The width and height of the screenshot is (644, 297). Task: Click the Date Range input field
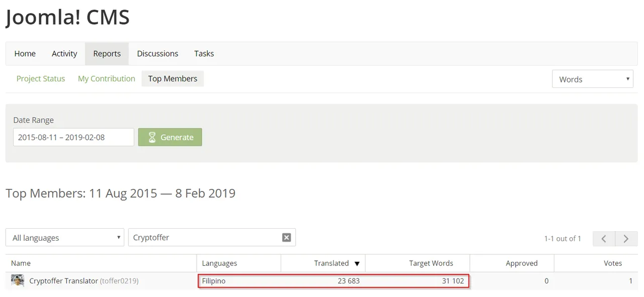[x=74, y=137]
